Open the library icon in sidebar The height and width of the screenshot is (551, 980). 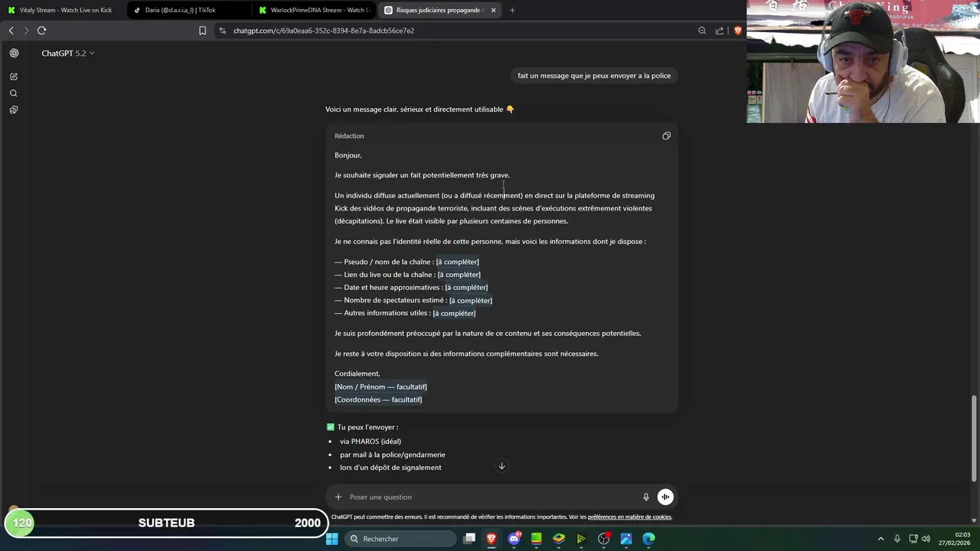[x=14, y=110]
